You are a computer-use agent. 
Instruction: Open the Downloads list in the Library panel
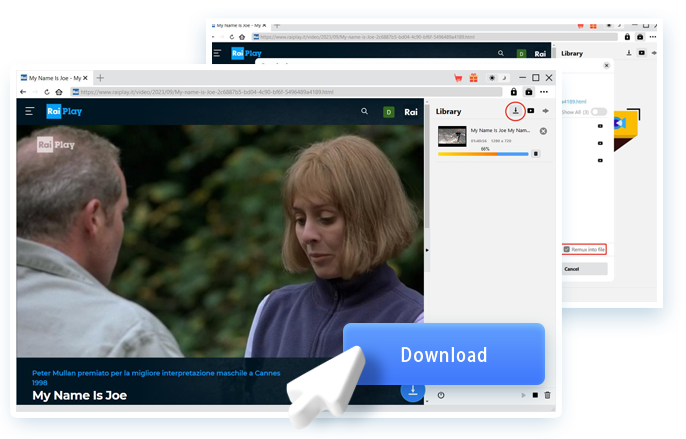[515, 111]
